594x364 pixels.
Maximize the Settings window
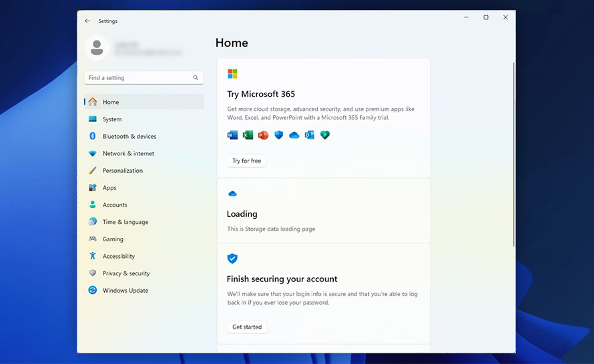click(486, 17)
